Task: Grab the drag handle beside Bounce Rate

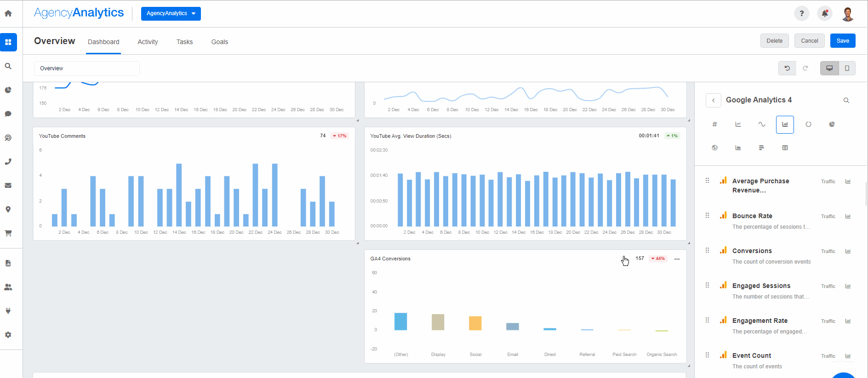Action: click(708, 215)
